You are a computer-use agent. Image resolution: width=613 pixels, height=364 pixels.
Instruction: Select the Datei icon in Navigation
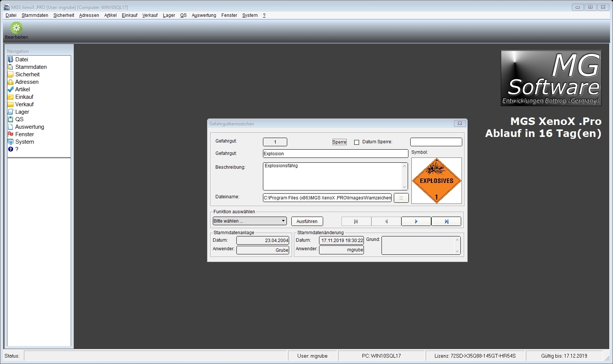10,59
